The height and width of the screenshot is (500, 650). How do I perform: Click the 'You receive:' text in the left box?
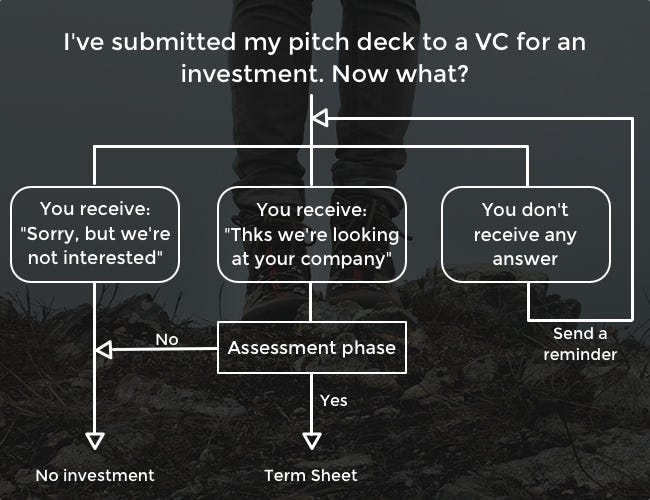95,209
